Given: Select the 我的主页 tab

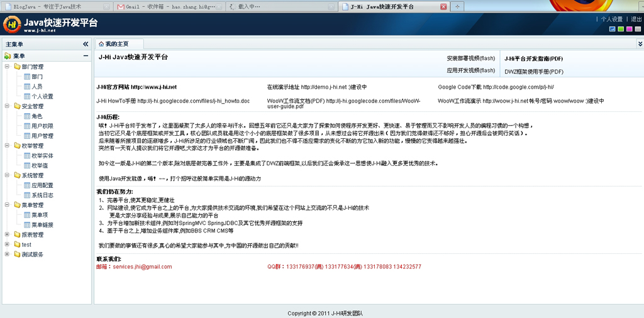Looking at the screenshot, I should 119,44.
